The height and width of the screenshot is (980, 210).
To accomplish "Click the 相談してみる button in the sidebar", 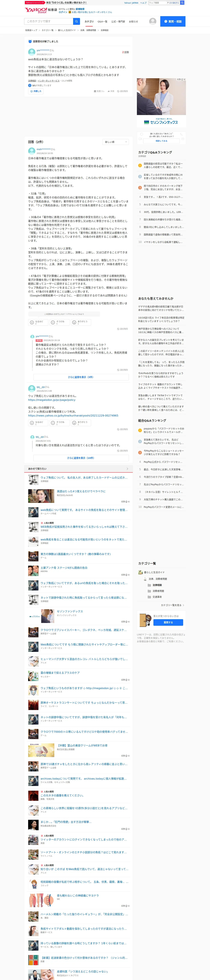I will click(161, 141).
